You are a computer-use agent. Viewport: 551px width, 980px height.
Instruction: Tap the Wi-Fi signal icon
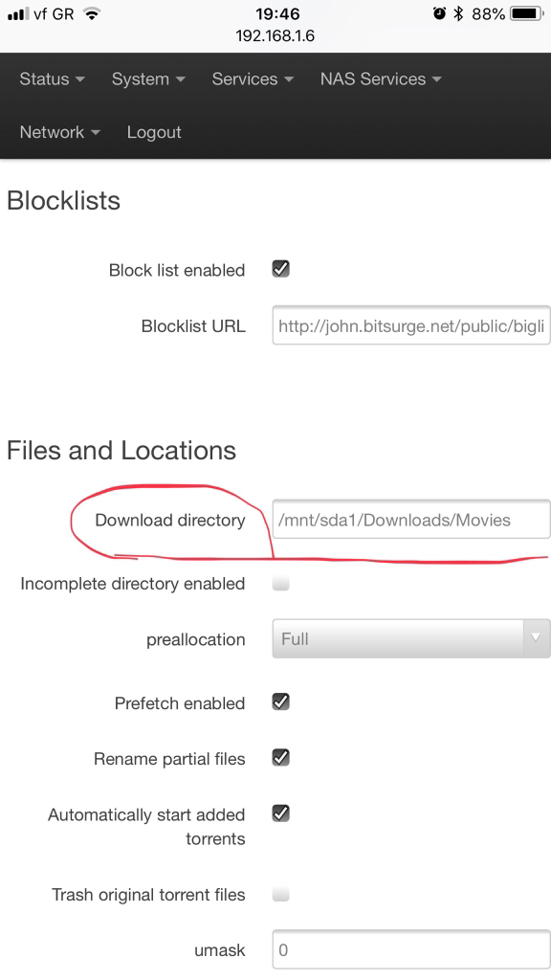[92, 13]
